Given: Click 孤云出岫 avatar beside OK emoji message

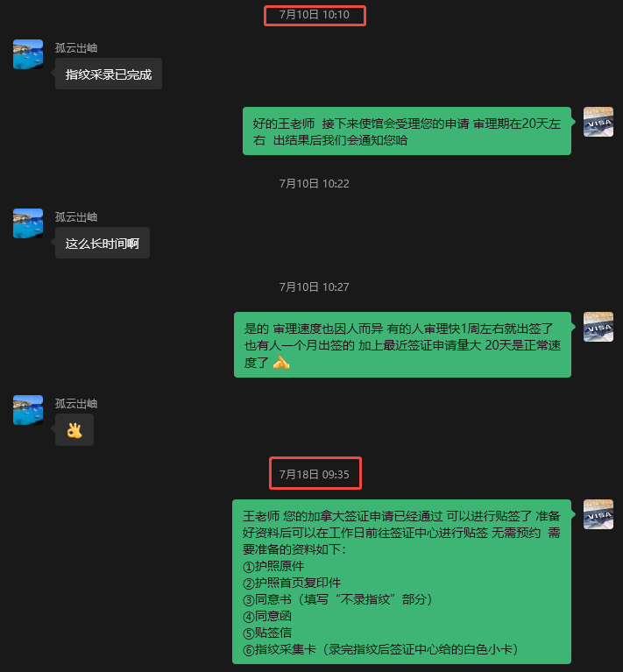Looking at the screenshot, I should point(28,410).
